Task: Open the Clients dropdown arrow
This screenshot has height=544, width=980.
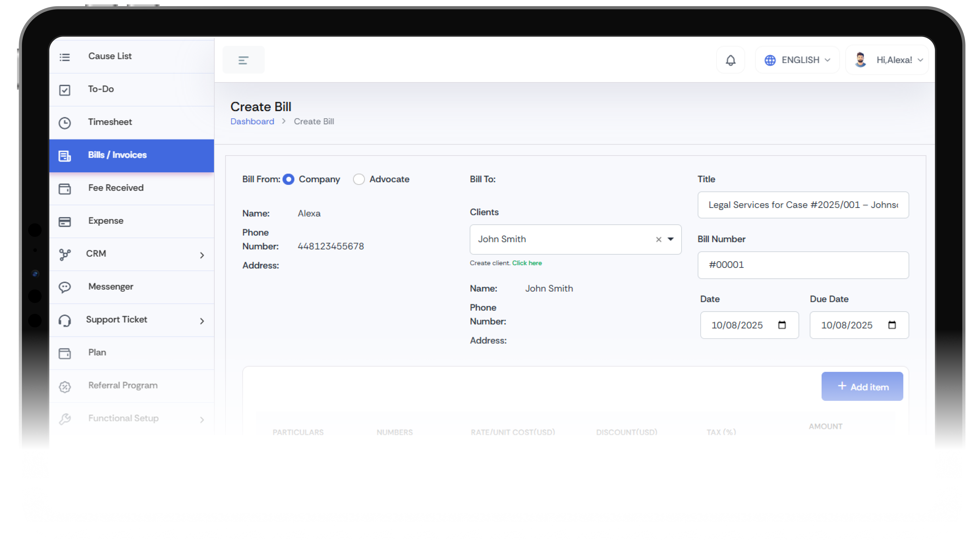Action: (671, 239)
